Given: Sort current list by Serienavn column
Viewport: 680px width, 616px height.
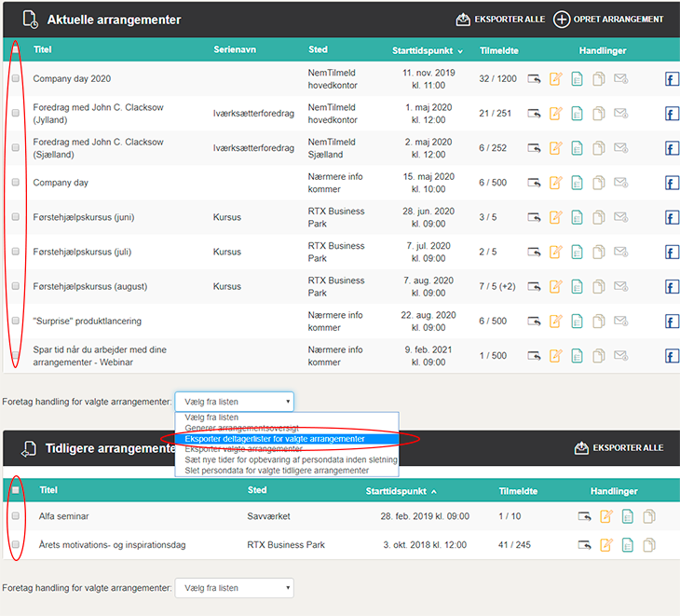Looking at the screenshot, I should click(235, 49).
